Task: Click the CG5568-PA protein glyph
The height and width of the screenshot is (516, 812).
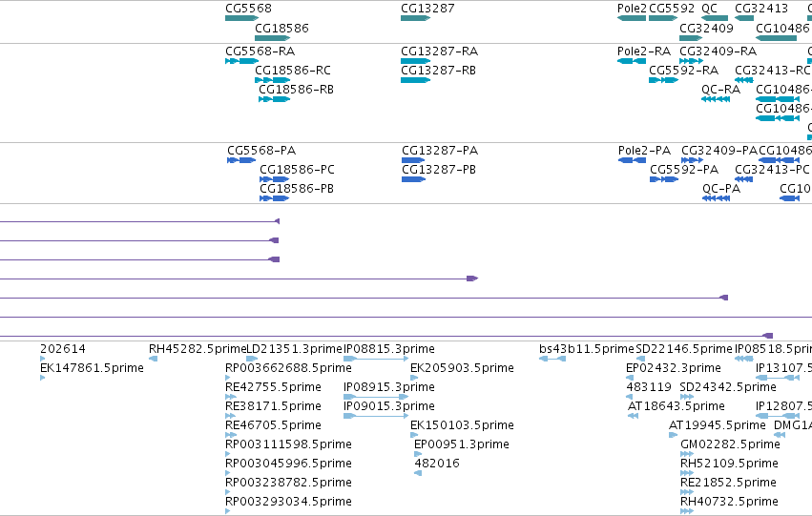Action: coord(241,160)
